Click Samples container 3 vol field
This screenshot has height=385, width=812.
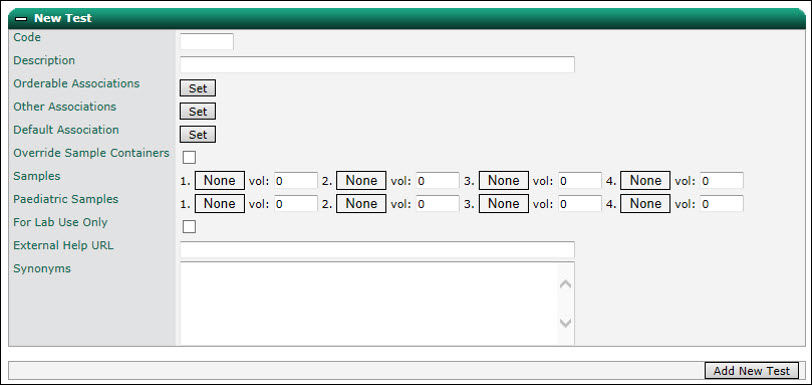tap(580, 180)
